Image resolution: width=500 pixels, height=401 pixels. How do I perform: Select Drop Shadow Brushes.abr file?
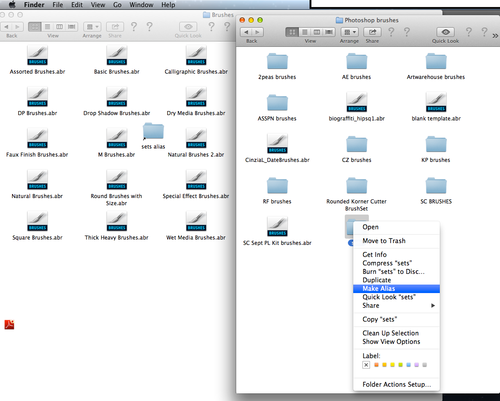[117, 97]
